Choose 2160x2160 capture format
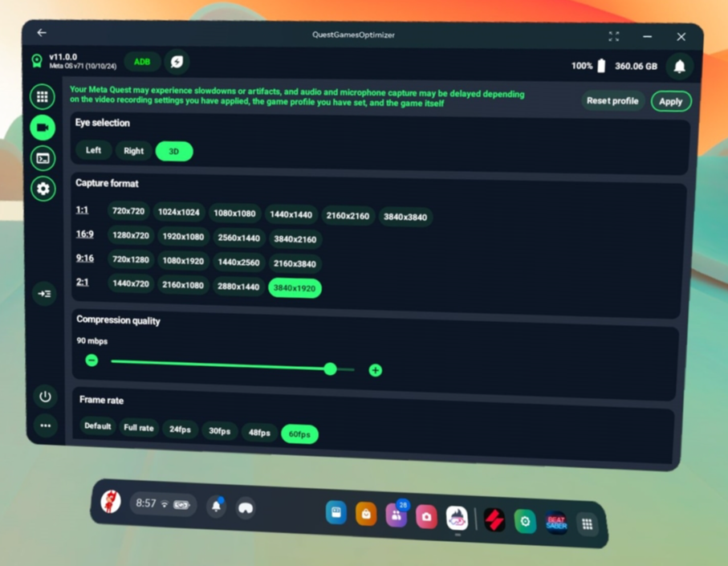 point(348,216)
